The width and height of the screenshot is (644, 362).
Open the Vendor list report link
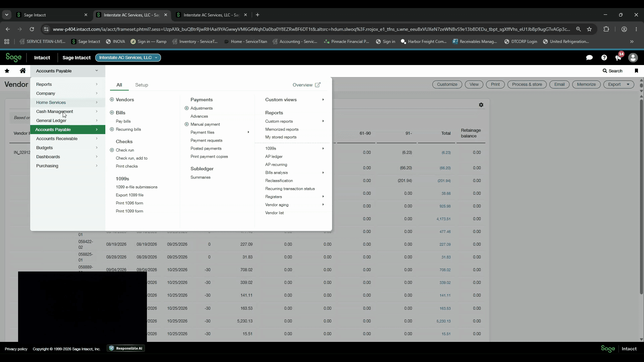click(274, 213)
